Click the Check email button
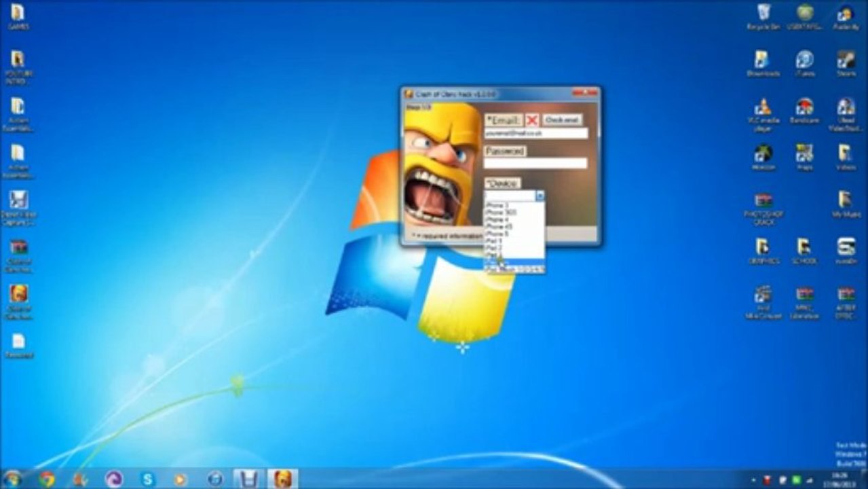 point(563,120)
